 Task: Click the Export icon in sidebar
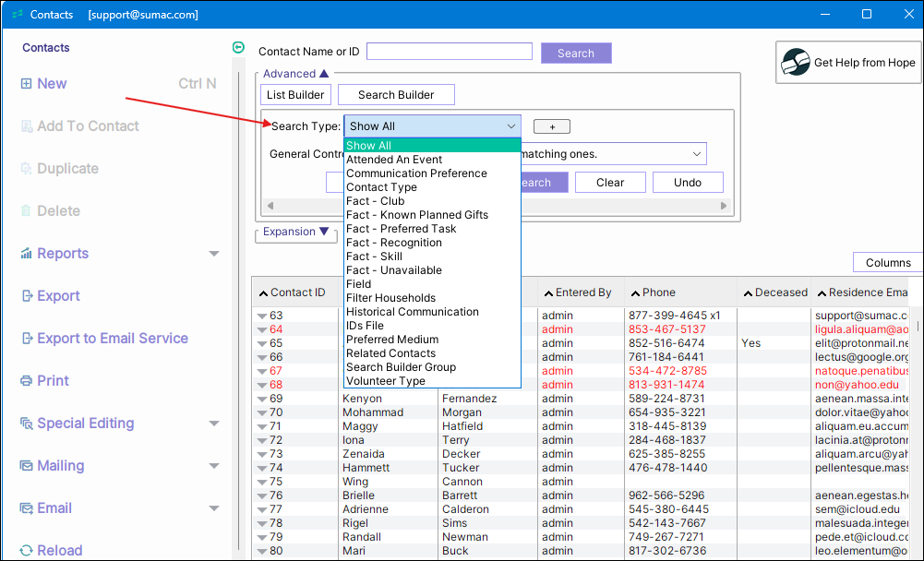pos(26,296)
